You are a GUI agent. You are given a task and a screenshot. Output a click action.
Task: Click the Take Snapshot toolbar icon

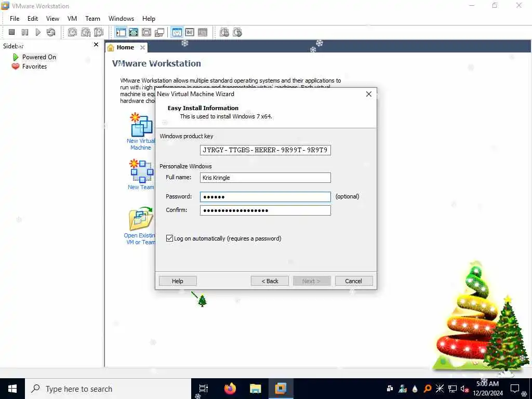(x=72, y=32)
